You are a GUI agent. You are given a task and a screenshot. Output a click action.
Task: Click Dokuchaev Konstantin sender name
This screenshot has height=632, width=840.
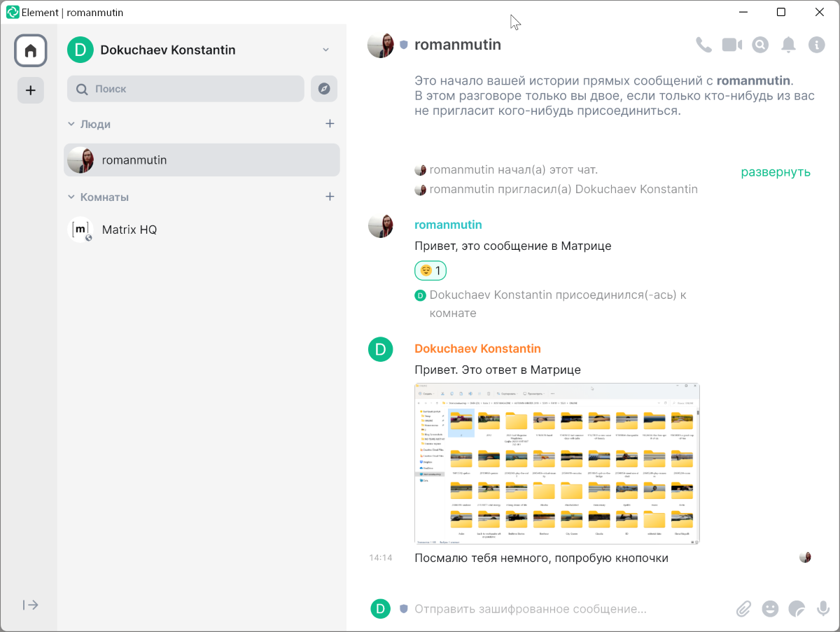477,349
